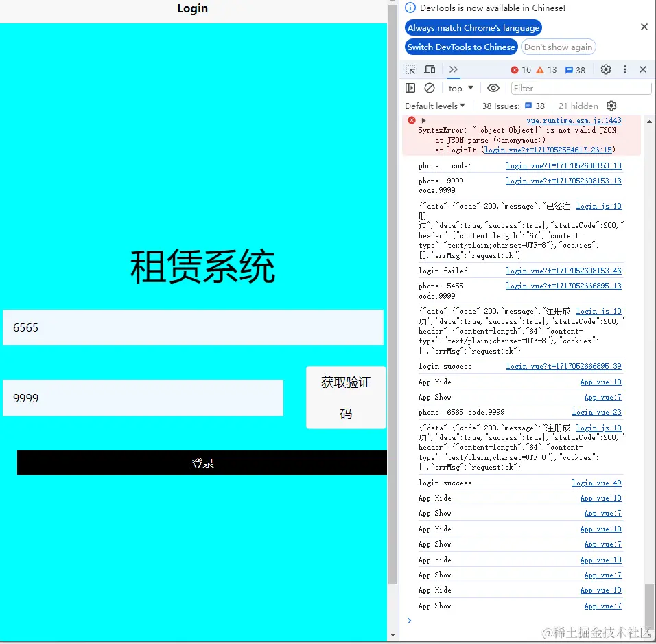This screenshot has height=644, width=656.
Task: Click the issues count 38 in toolbar
Action: (575, 70)
